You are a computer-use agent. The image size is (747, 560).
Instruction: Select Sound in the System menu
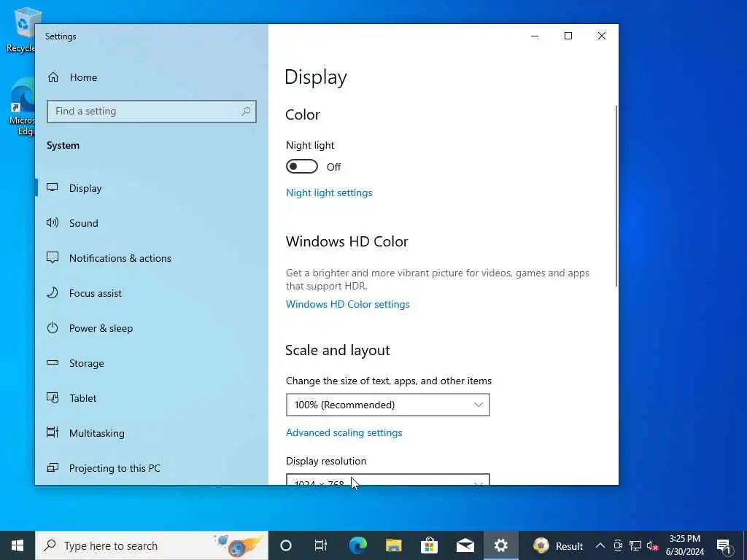tap(152, 223)
